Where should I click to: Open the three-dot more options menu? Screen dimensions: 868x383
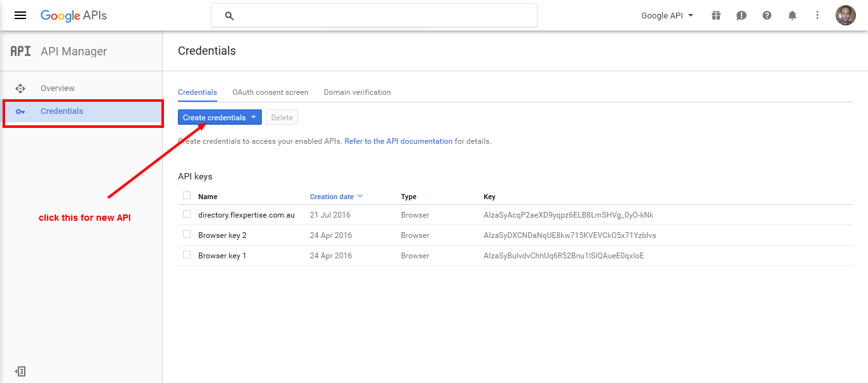click(818, 15)
